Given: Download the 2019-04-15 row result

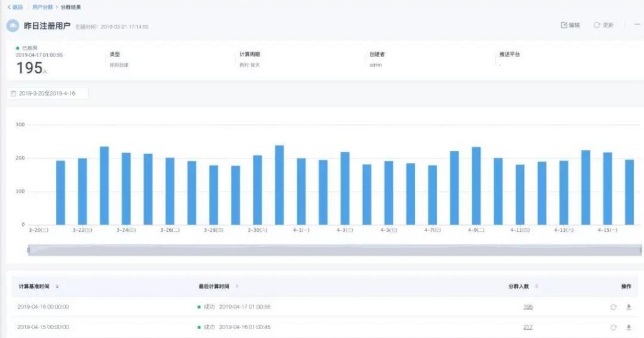Looking at the screenshot, I should [x=628, y=327].
